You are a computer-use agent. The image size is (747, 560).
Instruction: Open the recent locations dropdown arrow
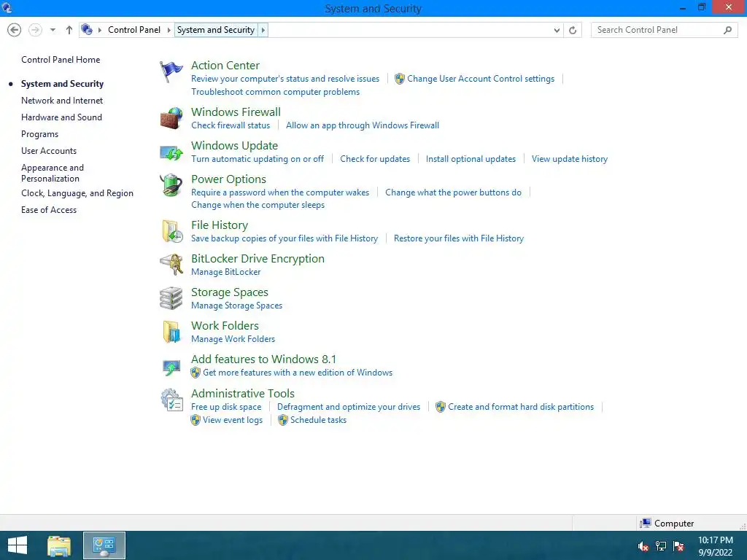(53, 30)
